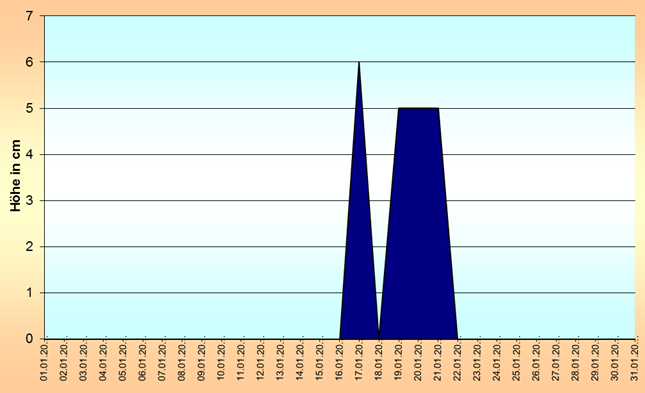645x393 pixels.
Task: Select the flat plateau at 5 cm
Action: 418,108
